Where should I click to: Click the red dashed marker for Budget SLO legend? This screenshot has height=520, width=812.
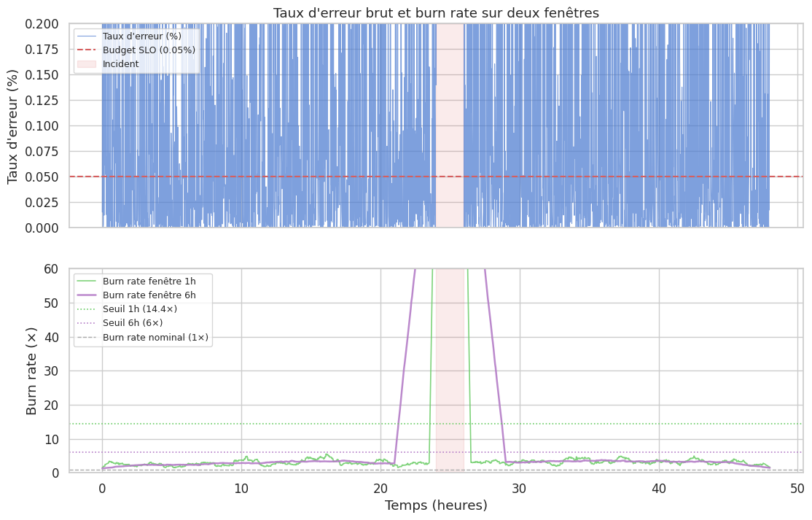(x=87, y=50)
